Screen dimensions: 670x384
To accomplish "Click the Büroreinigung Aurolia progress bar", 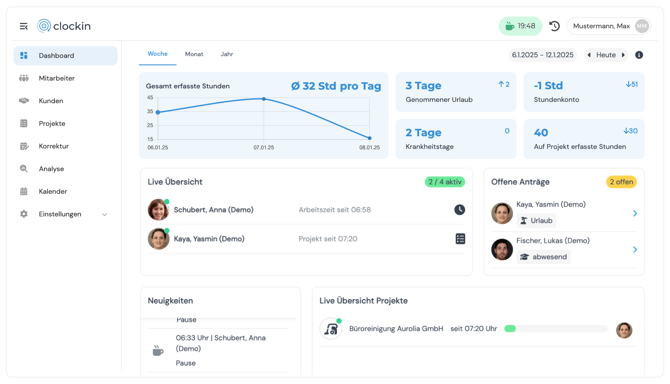I will pyautogui.click(x=556, y=328).
